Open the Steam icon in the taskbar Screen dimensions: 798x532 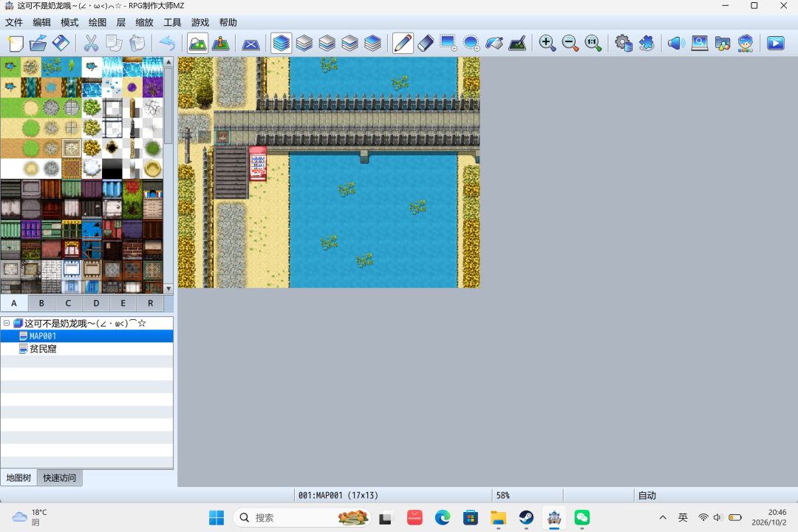coord(526,518)
